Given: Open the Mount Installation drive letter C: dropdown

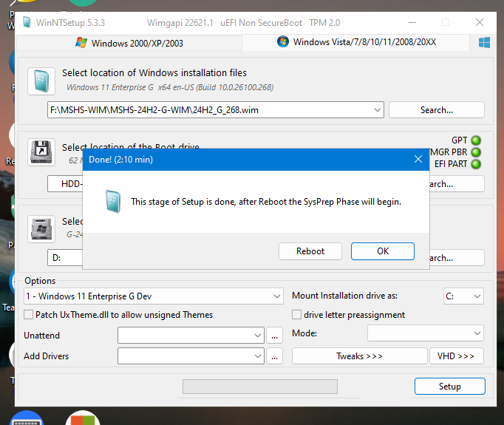Looking at the screenshot, I should tap(463, 296).
